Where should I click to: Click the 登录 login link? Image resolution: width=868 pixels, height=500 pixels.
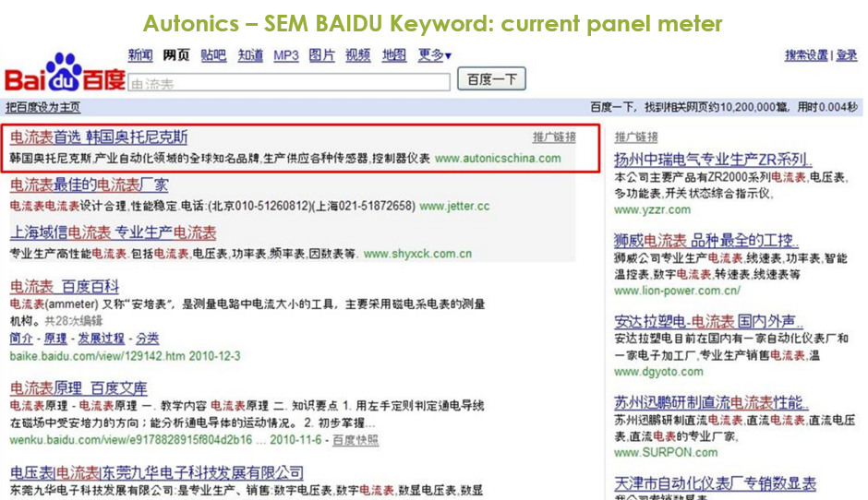pos(847,55)
